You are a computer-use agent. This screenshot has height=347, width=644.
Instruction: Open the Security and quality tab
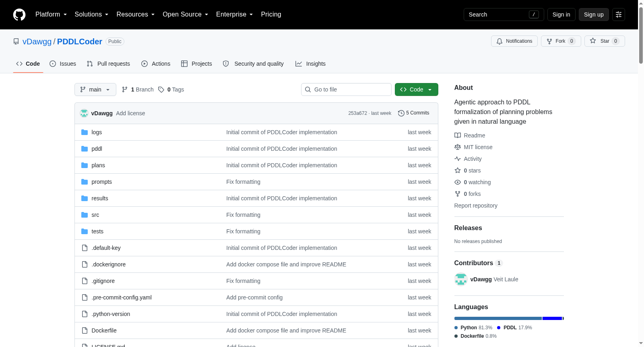[x=253, y=64]
